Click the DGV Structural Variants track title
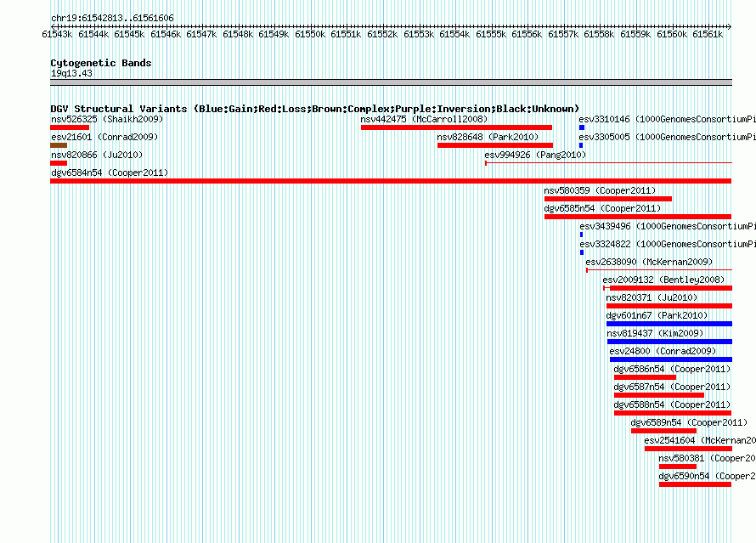This screenshot has height=543, width=756. coord(315,109)
